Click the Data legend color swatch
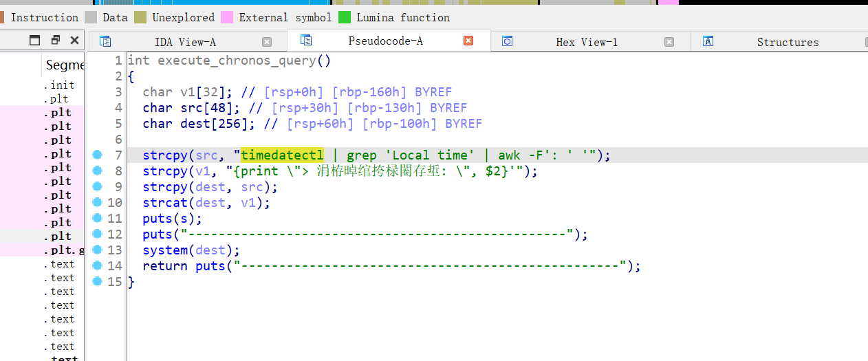868x361 pixels. point(91,17)
